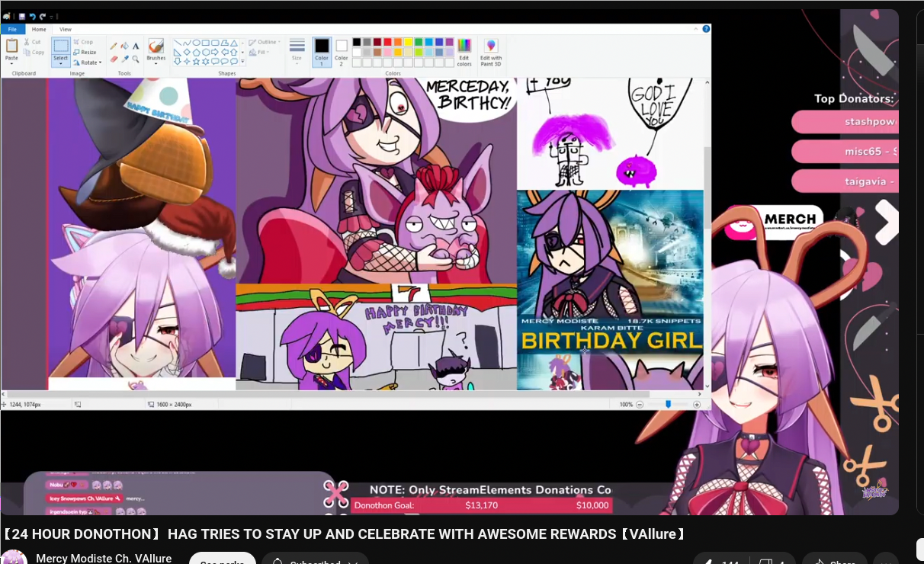Open Mercy Modiste Ch. VAllure channel

[x=104, y=558]
